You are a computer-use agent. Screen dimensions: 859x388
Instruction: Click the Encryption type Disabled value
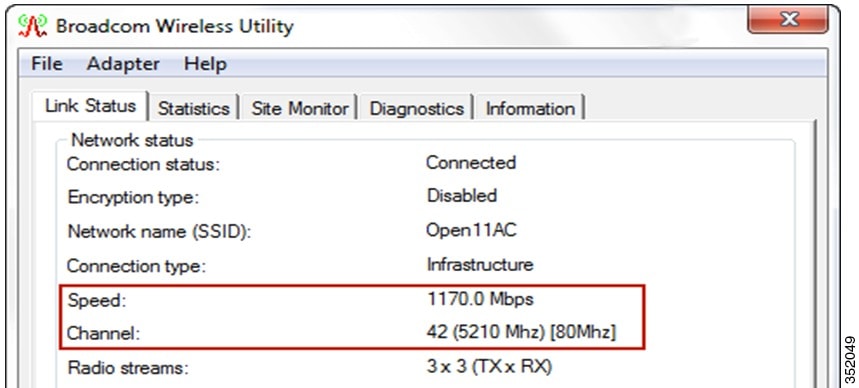462,196
